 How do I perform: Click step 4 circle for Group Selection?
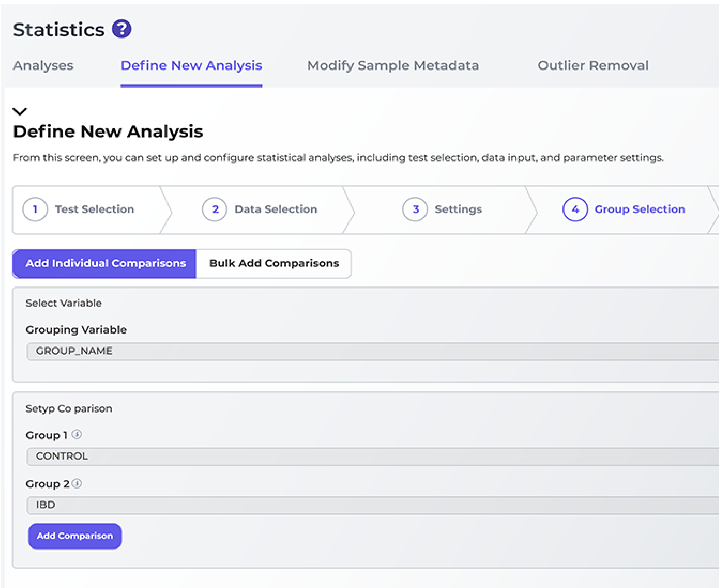(x=575, y=209)
